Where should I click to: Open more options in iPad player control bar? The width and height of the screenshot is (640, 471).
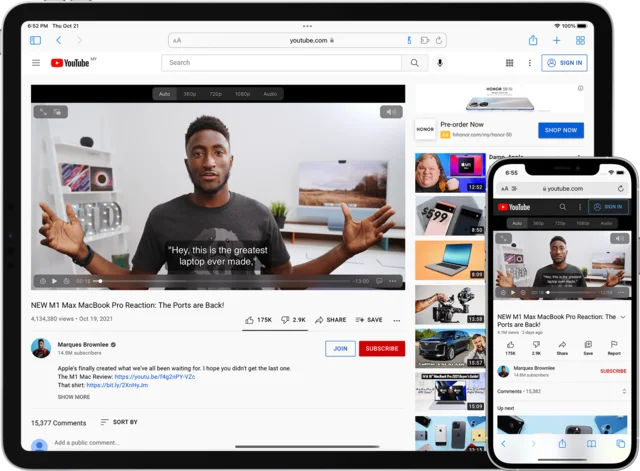[x=393, y=281]
